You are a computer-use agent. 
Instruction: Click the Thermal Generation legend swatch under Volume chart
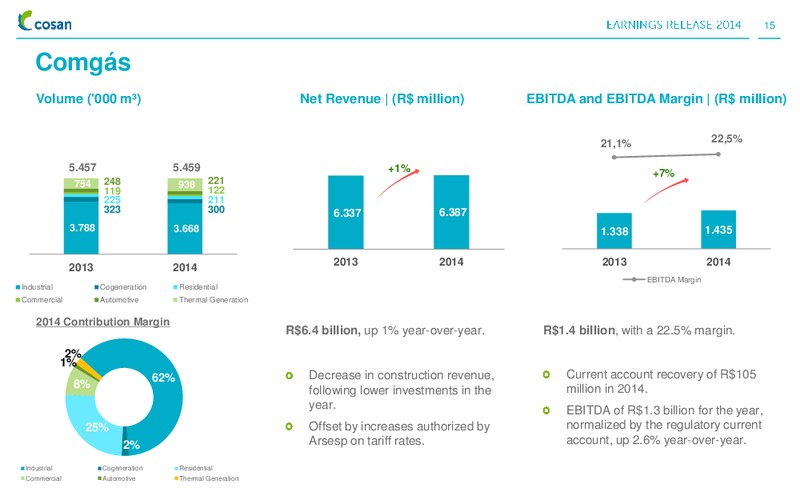[176, 300]
